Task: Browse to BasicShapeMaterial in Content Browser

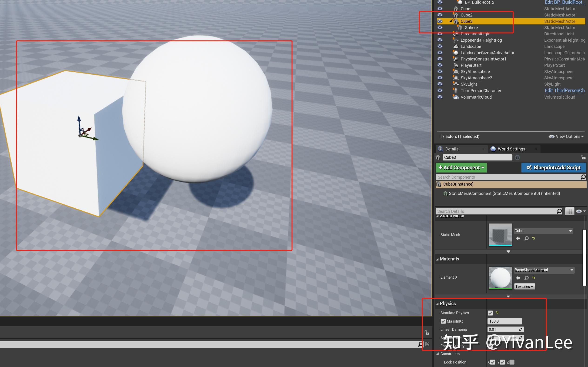Action: tap(526, 278)
